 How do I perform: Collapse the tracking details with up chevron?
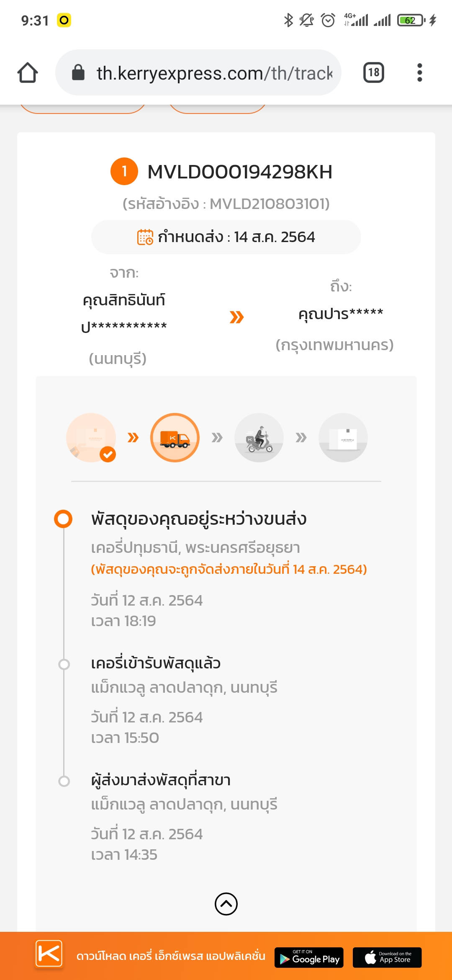click(x=226, y=904)
